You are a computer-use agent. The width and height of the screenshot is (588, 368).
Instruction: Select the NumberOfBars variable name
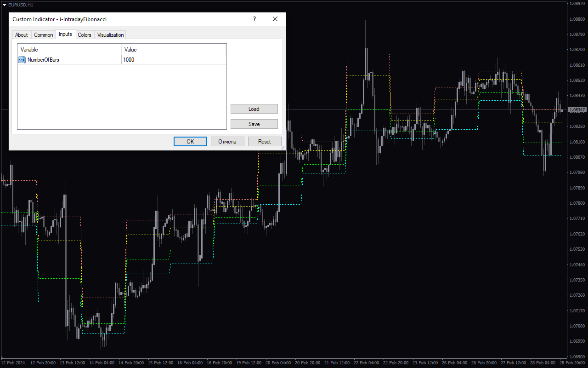coord(43,60)
